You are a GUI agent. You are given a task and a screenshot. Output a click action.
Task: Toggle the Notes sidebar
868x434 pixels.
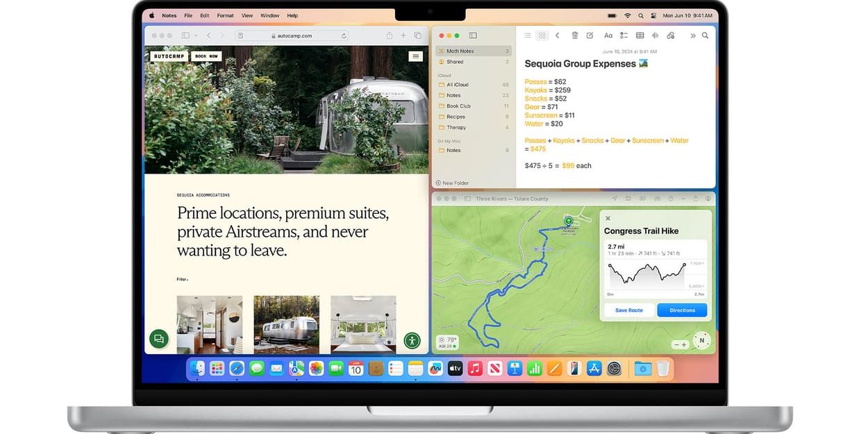(473, 35)
